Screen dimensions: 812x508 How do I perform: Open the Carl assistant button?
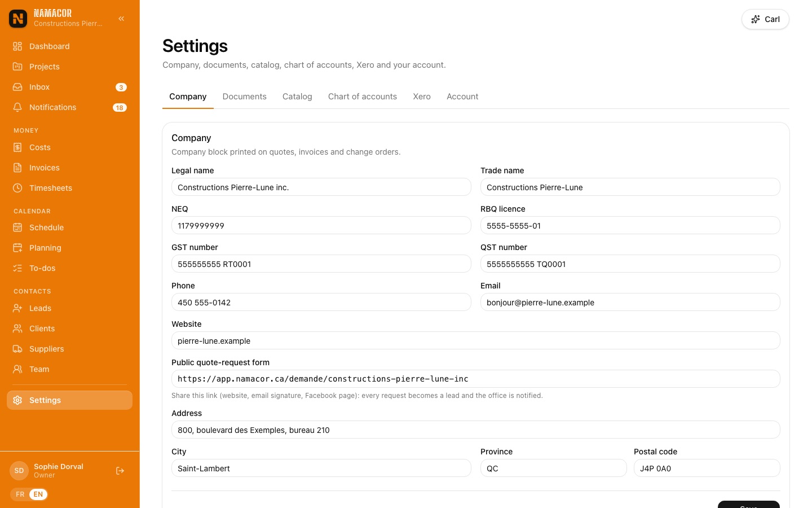(x=765, y=19)
